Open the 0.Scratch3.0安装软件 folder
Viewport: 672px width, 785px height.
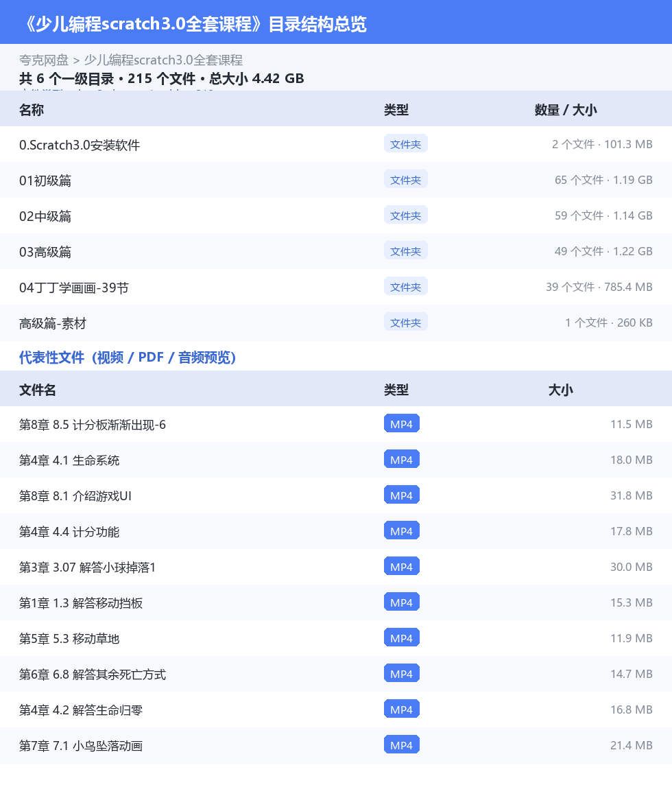80,145
